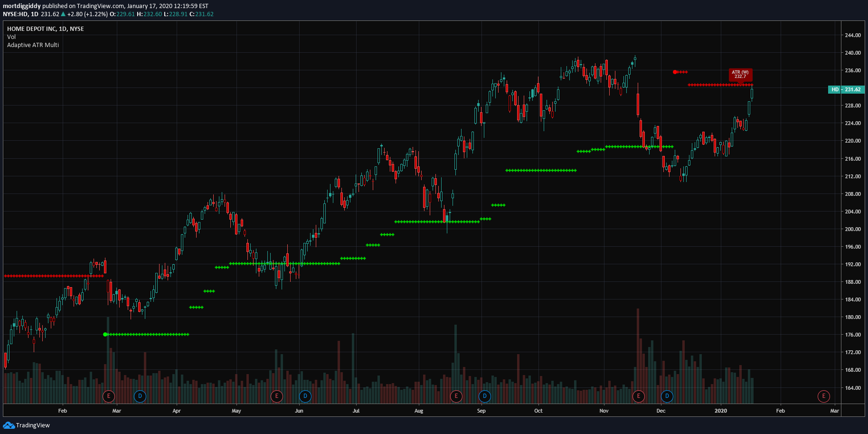Click the L:228.91 low value

[176, 14]
